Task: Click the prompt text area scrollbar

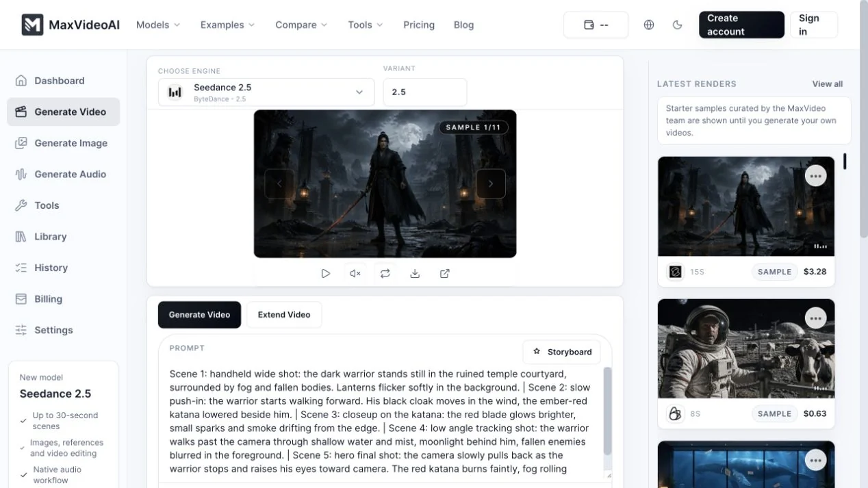Action: tap(607, 411)
